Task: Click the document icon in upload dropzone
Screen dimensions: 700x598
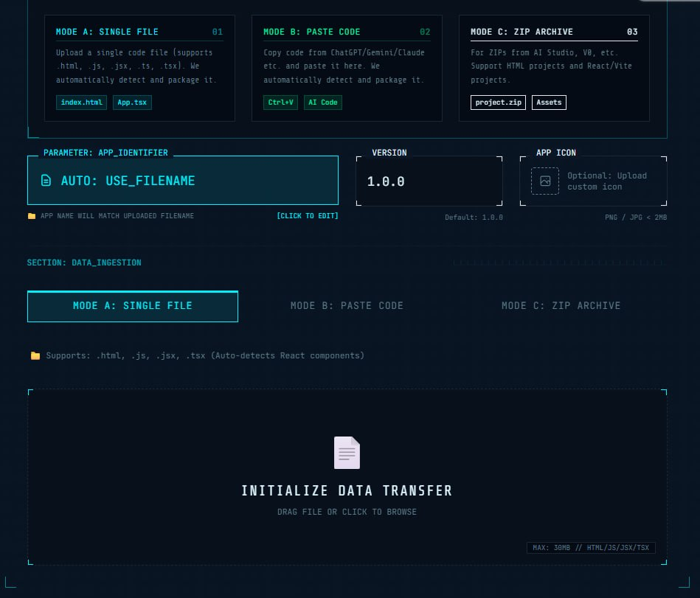Action: click(x=347, y=453)
